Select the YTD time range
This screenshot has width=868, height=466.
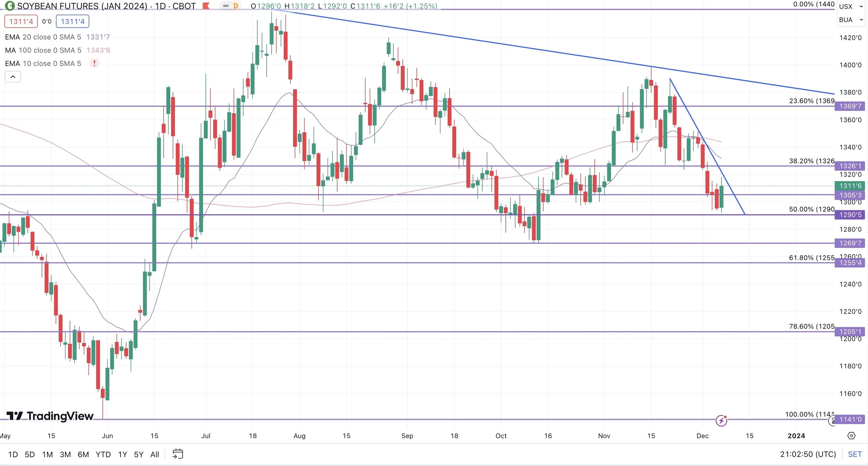pos(103,455)
